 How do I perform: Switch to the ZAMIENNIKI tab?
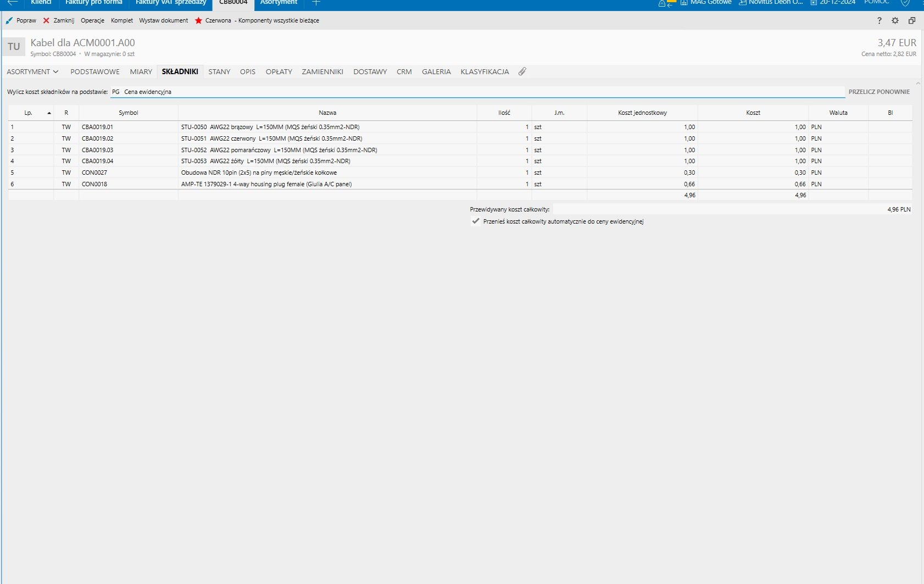click(x=322, y=71)
